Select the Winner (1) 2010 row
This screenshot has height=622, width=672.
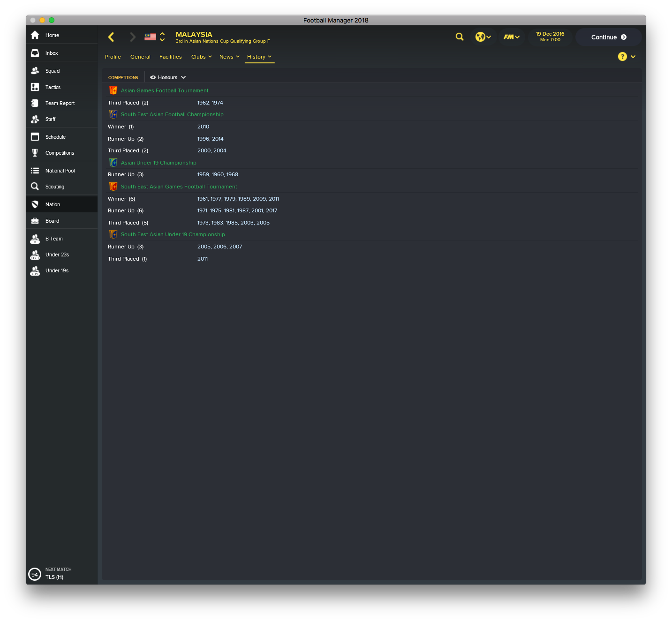coord(371,127)
